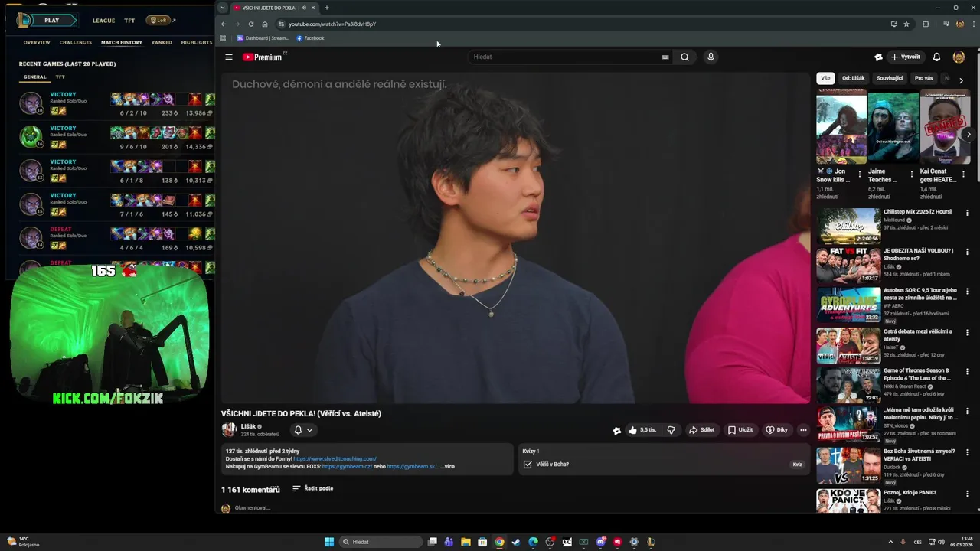
Task: Click the Uložit save button
Action: click(740, 430)
